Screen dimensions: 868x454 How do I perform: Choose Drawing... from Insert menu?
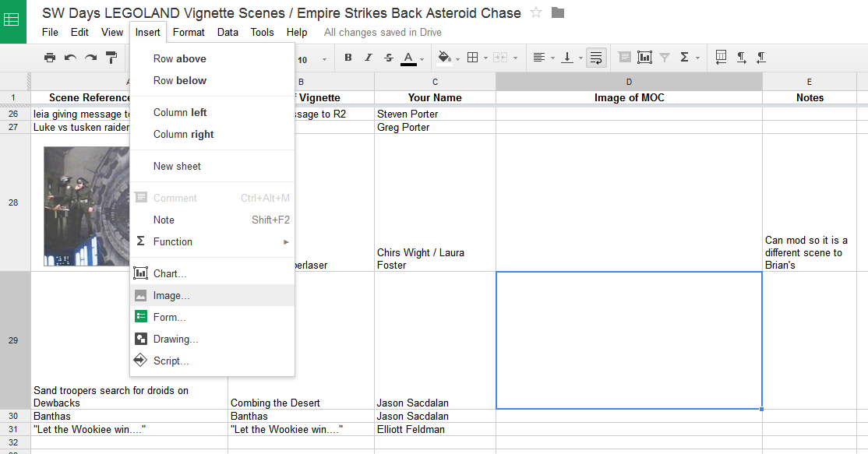[212, 339]
